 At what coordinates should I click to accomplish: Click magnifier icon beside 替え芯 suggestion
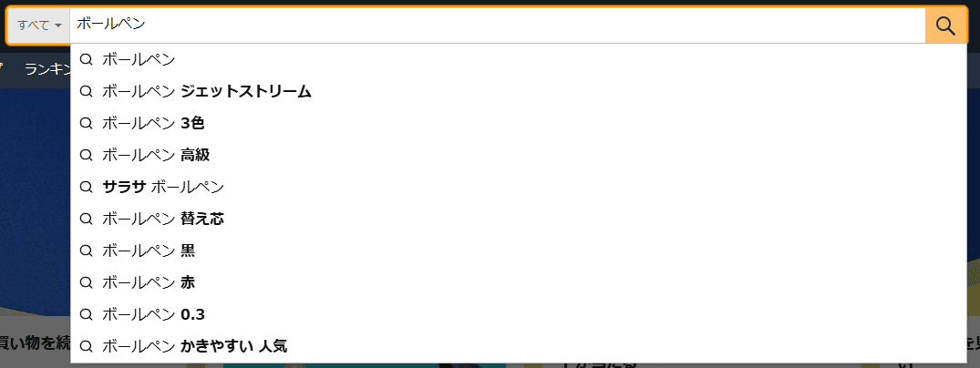(87, 219)
